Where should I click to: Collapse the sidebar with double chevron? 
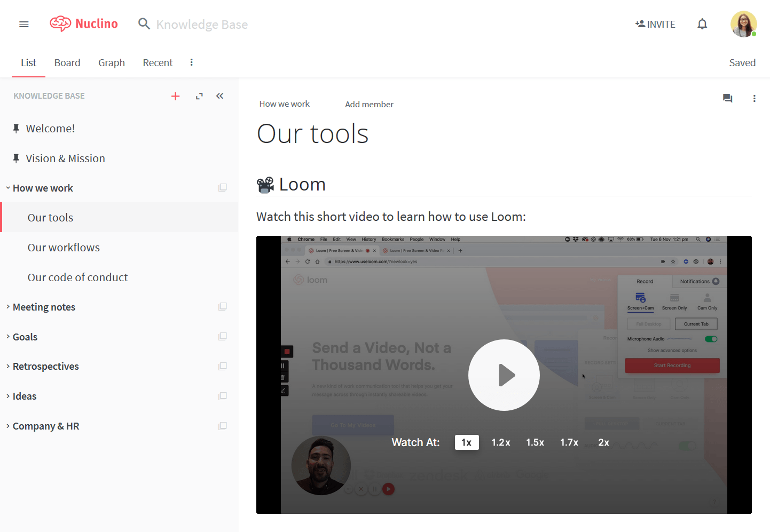pyautogui.click(x=220, y=96)
